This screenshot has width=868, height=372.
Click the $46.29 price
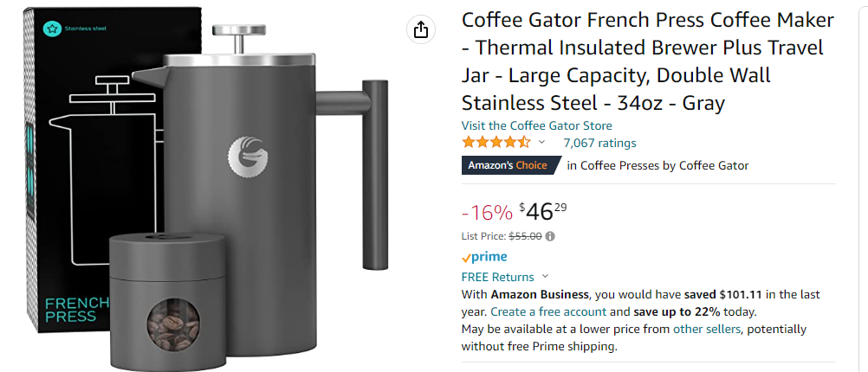pos(542,212)
